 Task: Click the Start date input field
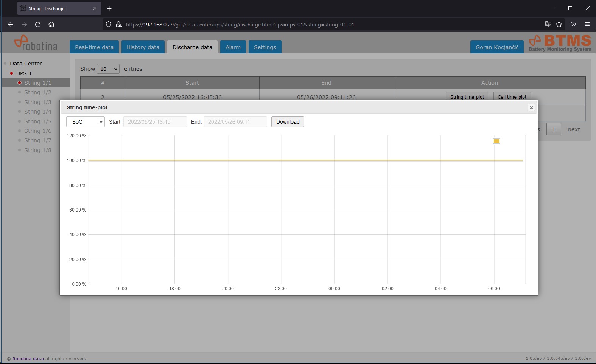coord(155,122)
